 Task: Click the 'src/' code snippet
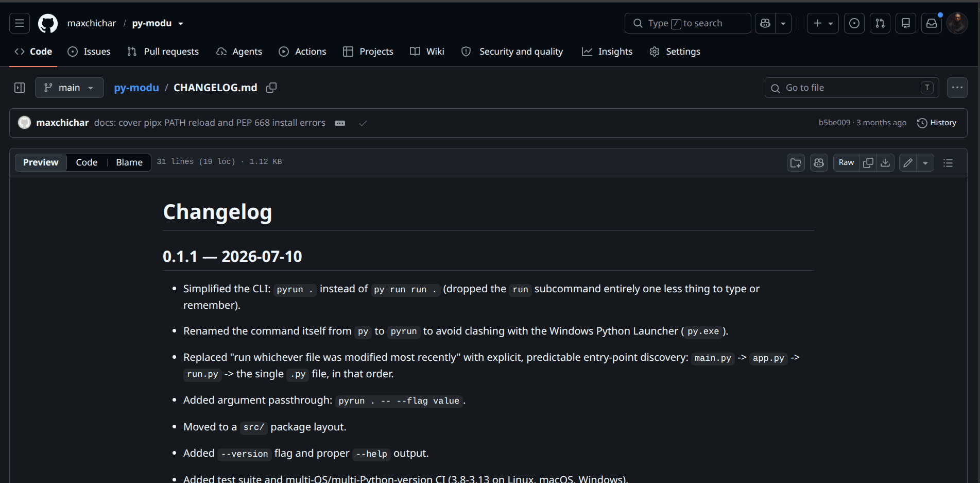(x=253, y=427)
